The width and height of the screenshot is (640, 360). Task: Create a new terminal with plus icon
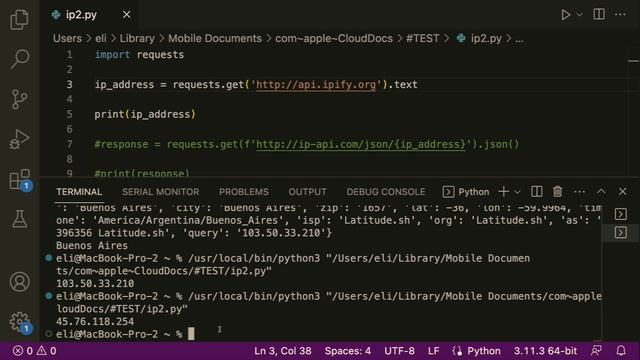point(504,191)
